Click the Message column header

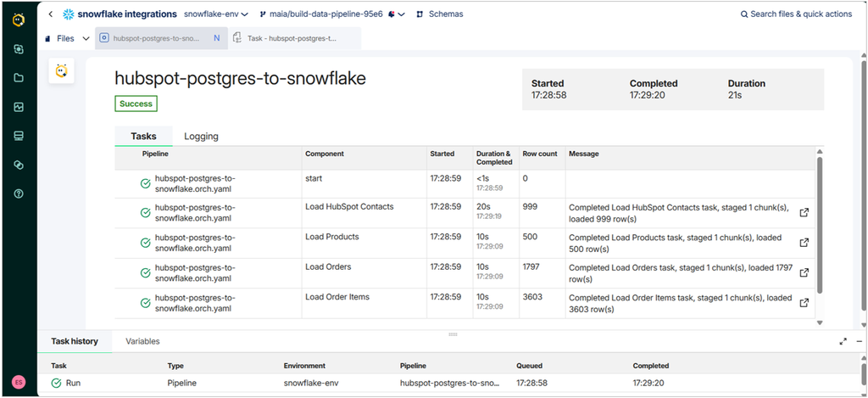pyautogui.click(x=584, y=154)
